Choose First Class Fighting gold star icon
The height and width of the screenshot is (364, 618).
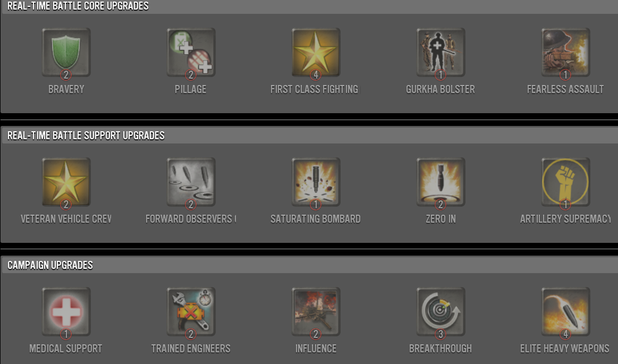pos(316,53)
